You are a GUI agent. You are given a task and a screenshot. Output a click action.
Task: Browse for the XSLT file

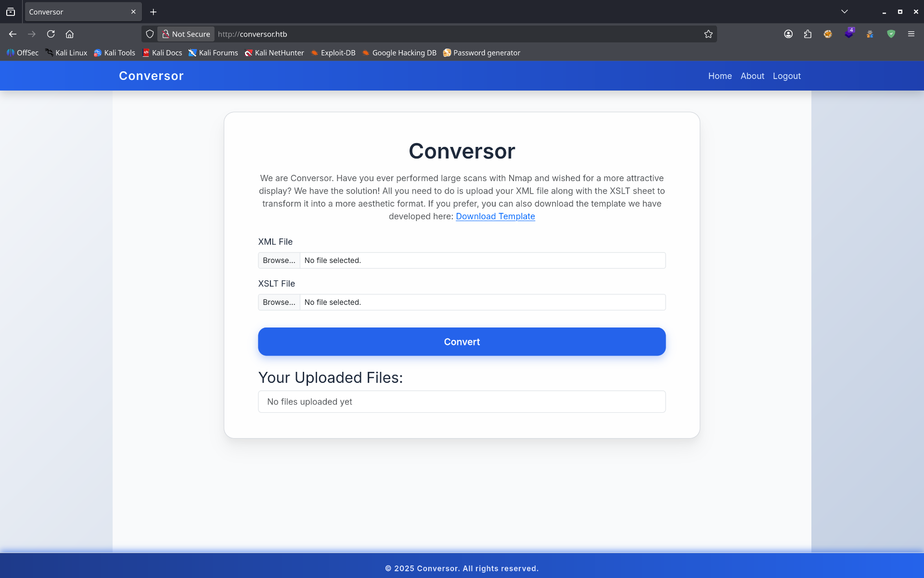(279, 302)
